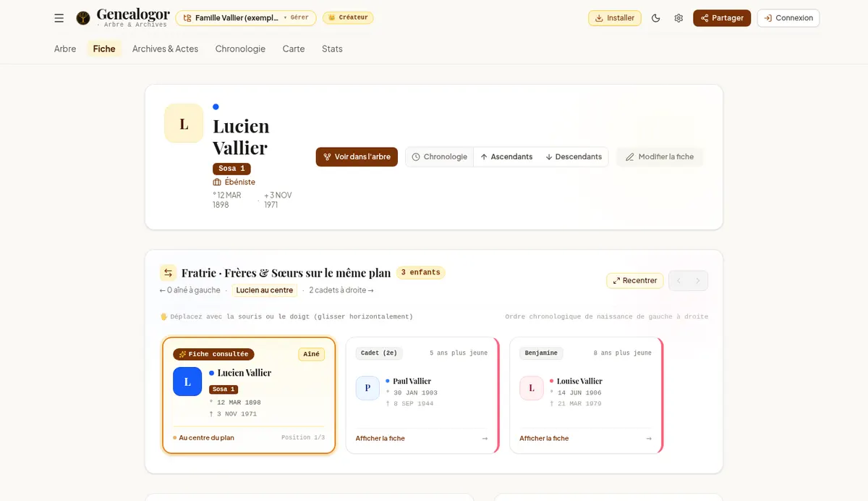Click the Installer download button
This screenshot has width=868, height=501.
coord(615,18)
